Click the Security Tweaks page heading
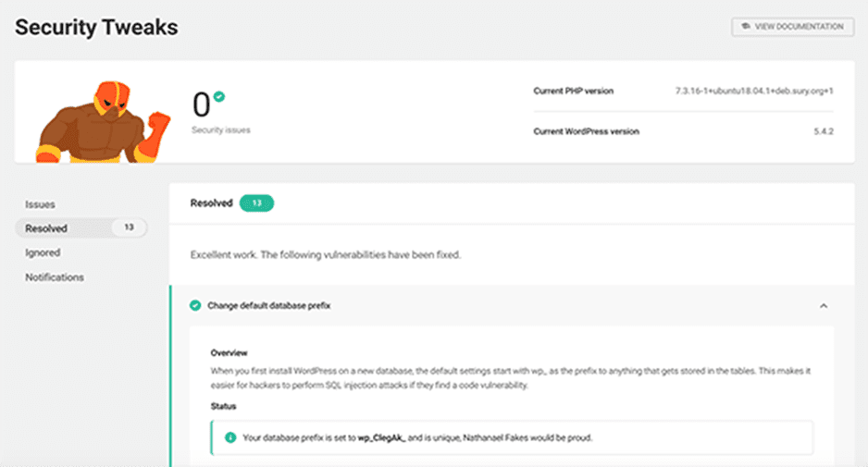 (96, 27)
